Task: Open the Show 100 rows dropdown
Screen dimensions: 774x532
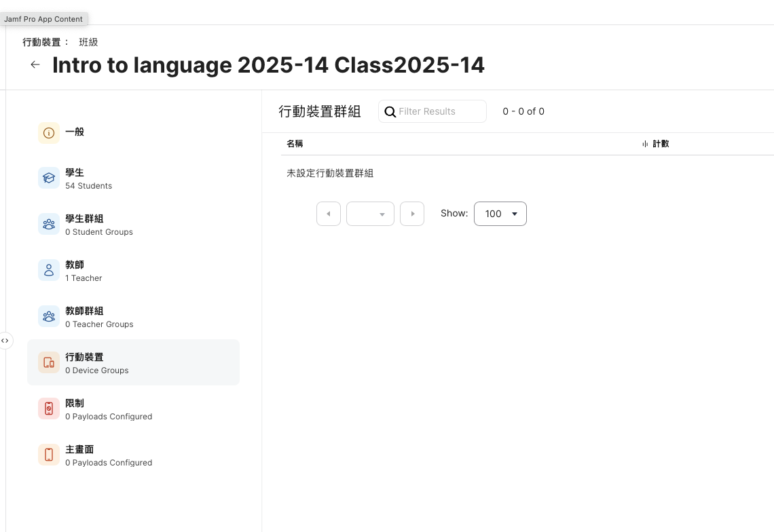Action: pyautogui.click(x=500, y=214)
